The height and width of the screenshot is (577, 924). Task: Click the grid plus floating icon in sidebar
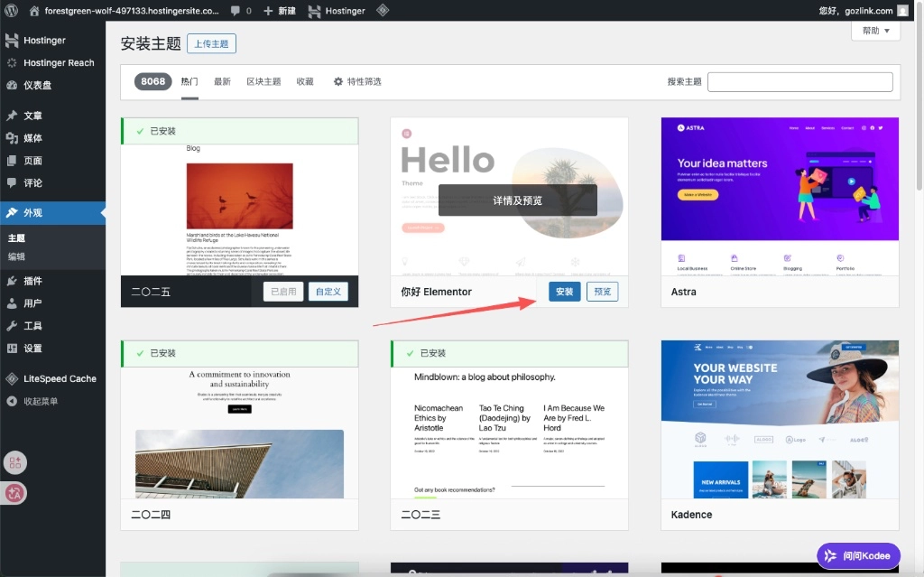pyautogui.click(x=15, y=463)
